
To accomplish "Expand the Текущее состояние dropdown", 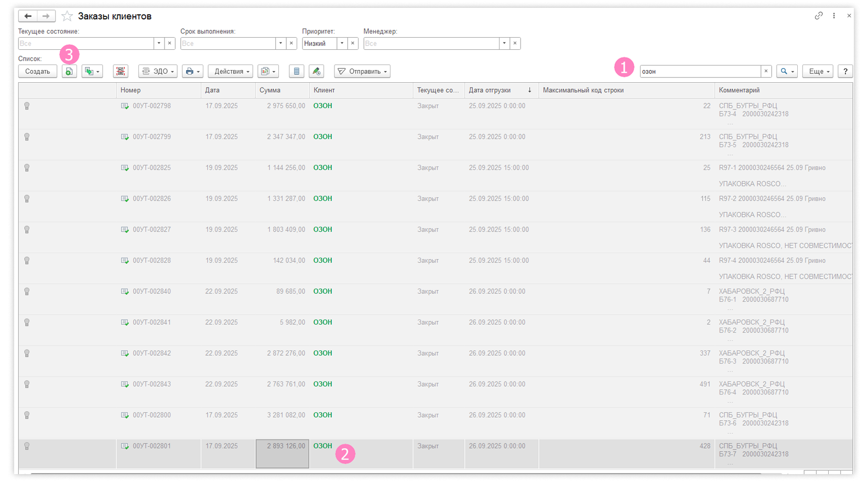I will pyautogui.click(x=159, y=43).
